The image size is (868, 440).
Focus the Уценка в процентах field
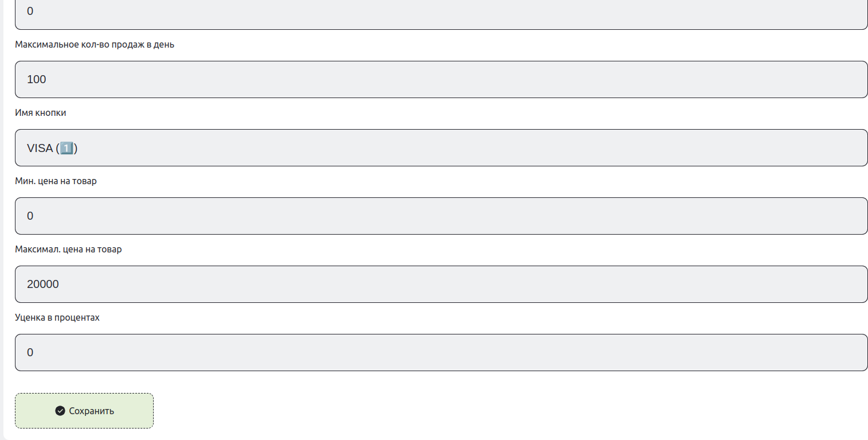click(441, 352)
